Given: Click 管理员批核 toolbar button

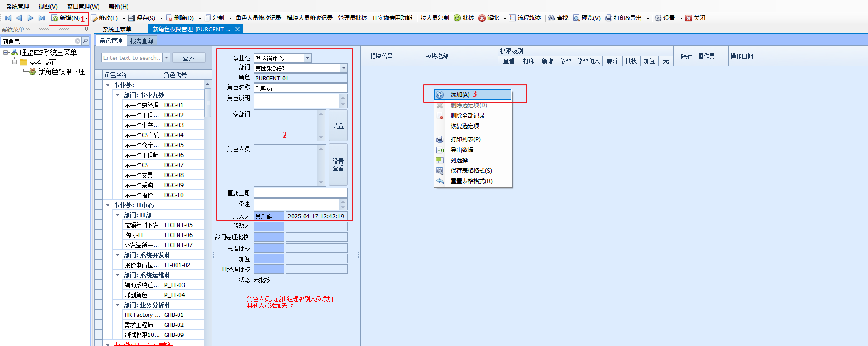Looking at the screenshot, I should coord(353,18).
